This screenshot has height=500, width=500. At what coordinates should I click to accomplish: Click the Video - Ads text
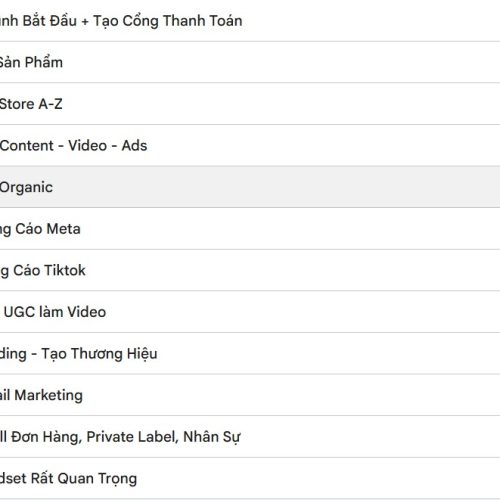(108, 145)
